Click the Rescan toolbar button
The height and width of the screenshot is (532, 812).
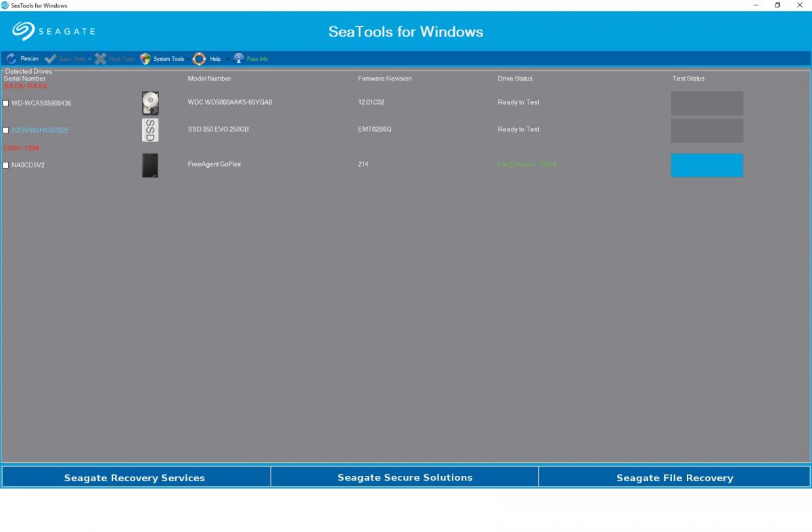pyautogui.click(x=22, y=59)
